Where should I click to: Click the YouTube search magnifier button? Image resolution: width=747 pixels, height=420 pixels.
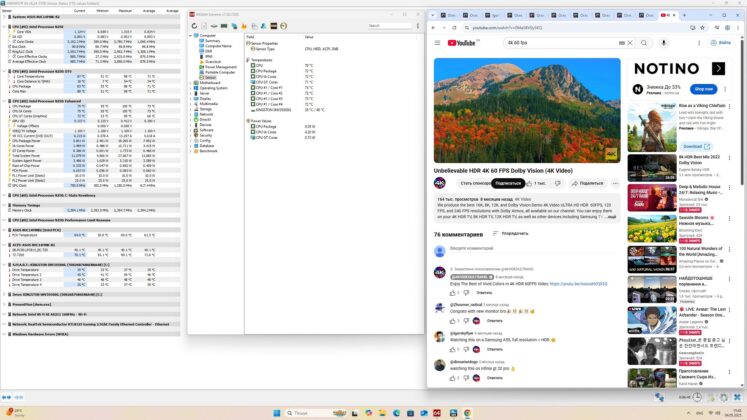[x=644, y=43]
